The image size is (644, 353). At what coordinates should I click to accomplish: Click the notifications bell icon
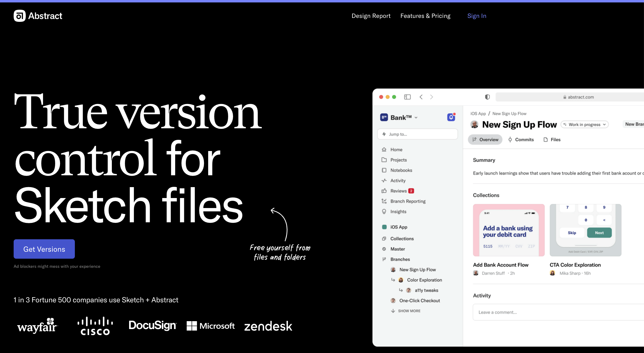click(451, 117)
